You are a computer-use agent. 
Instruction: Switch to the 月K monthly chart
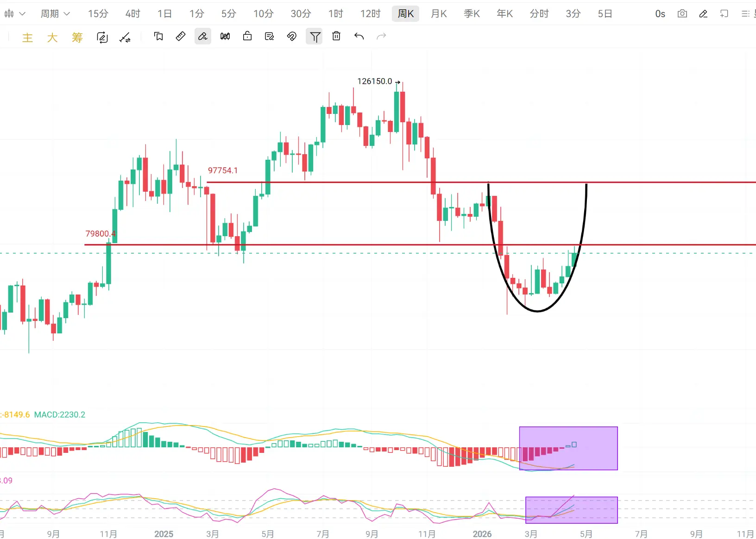[439, 14]
